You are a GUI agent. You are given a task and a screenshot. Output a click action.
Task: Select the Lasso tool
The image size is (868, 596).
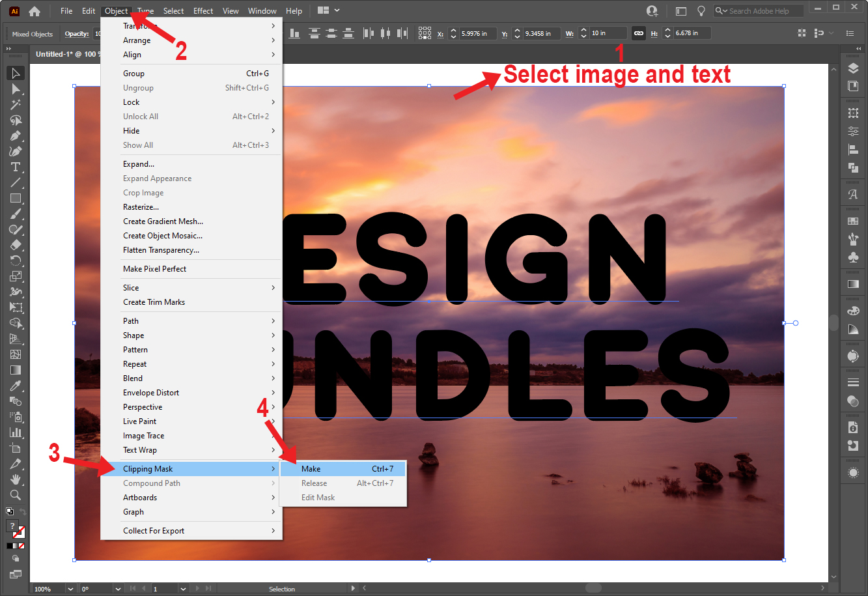(x=16, y=120)
